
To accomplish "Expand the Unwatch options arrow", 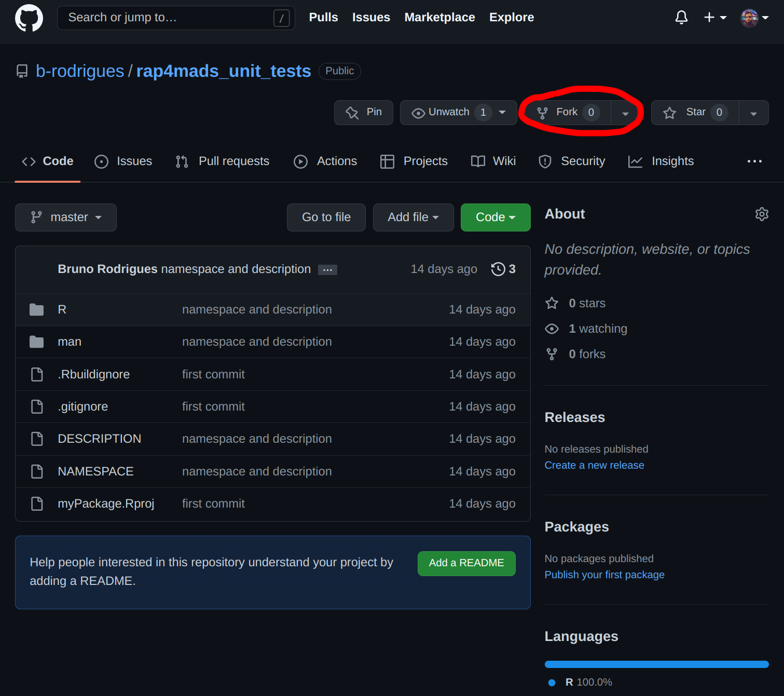I will 502,113.
